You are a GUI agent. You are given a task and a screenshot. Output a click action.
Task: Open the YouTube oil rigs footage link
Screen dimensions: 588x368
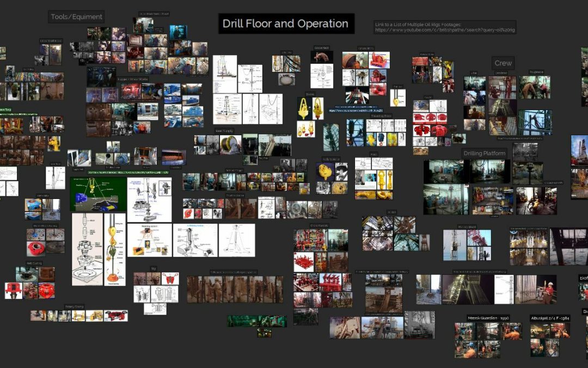[445, 31]
